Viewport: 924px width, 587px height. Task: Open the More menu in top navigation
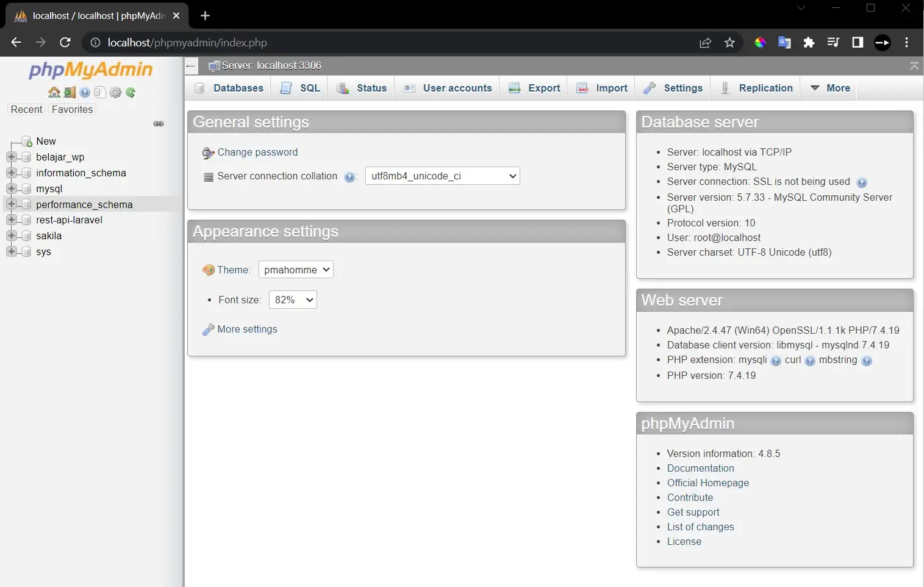(x=830, y=88)
